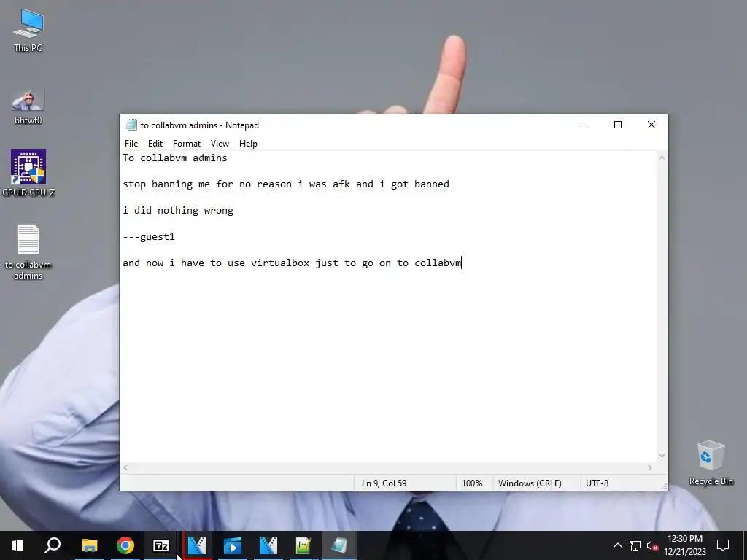This screenshot has height=560, width=747.
Task: Open This PC desktop icon
Action: [28, 30]
